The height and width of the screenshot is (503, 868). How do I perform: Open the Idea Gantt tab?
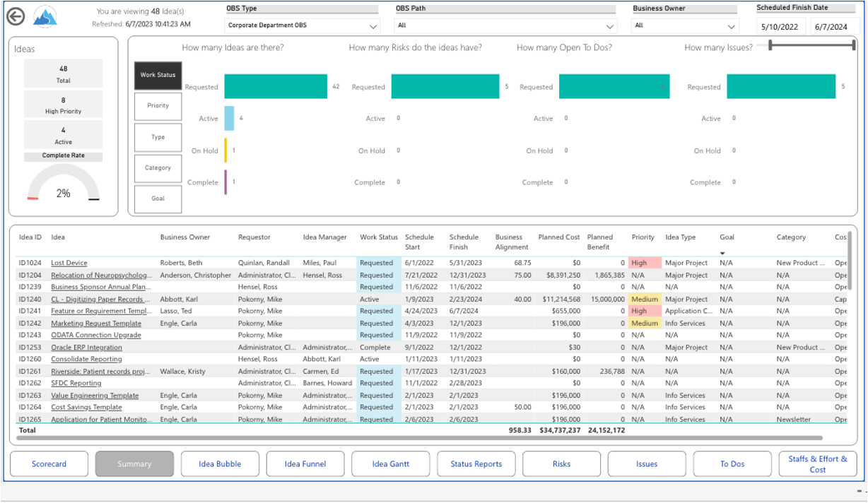[390, 464]
